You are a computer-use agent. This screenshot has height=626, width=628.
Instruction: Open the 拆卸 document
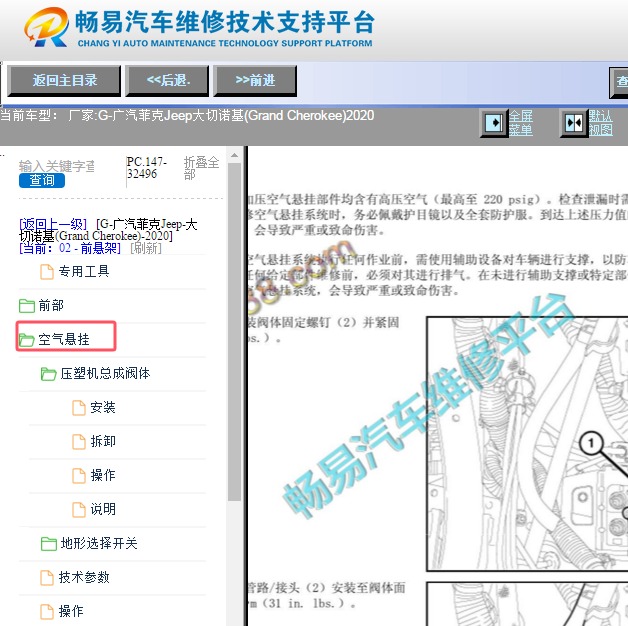coord(103,441)
